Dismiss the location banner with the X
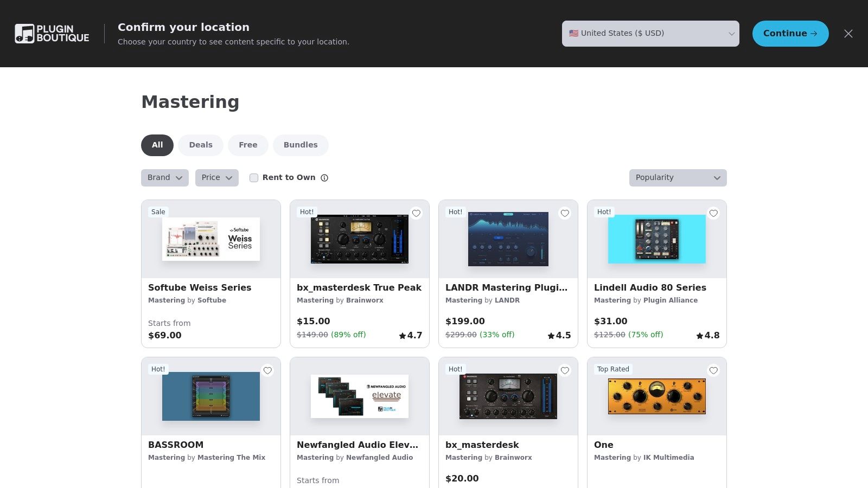Screen dimensions: 868x488 tap(848, 34)
